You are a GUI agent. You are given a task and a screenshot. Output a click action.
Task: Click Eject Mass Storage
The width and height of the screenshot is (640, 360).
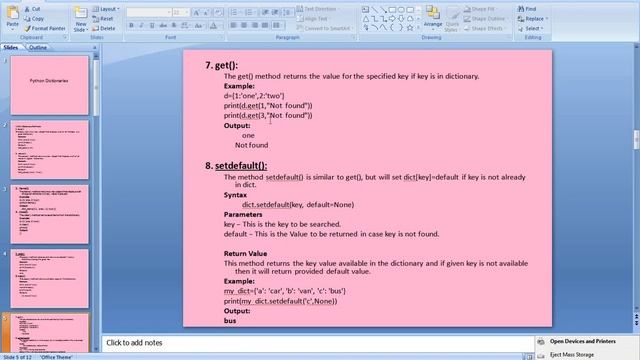(x=571, y=355)
